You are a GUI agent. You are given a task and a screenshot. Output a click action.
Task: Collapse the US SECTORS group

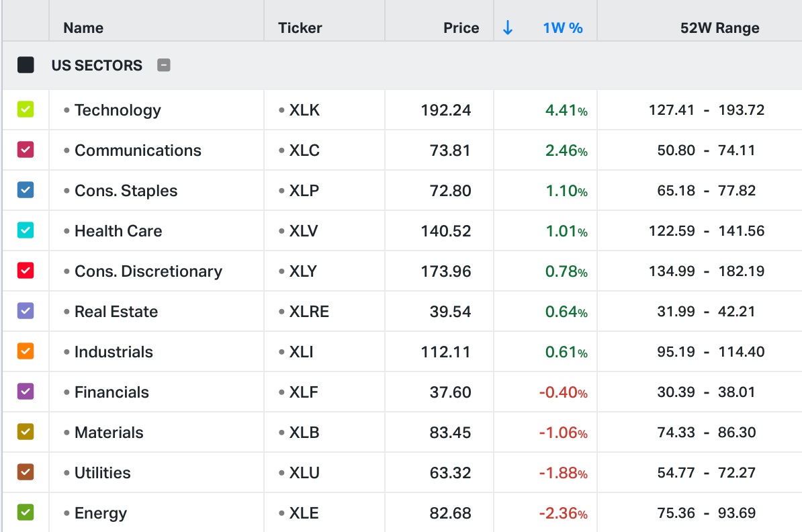[x=164, y=65]
